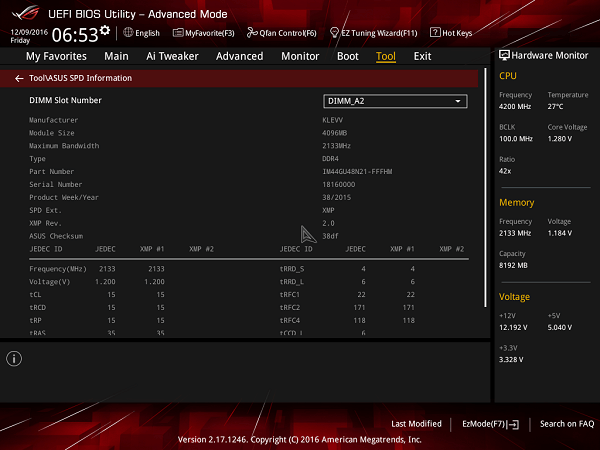
Task: Click Memory Capacity value 8192 MB
Action: (513, 266)
